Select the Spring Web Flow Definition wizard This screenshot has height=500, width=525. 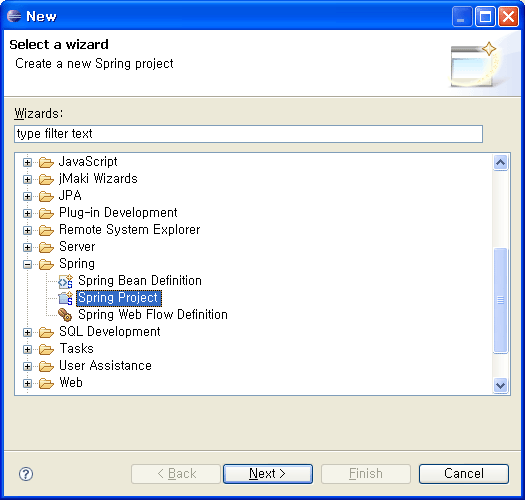click(x=153, y=315)
